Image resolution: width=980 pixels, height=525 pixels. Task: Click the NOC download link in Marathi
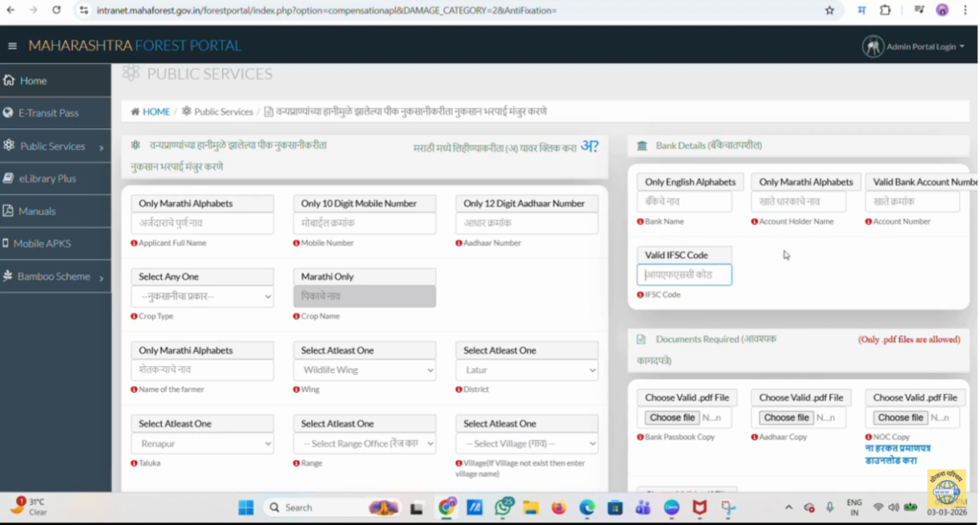click(x=898, y=453)
